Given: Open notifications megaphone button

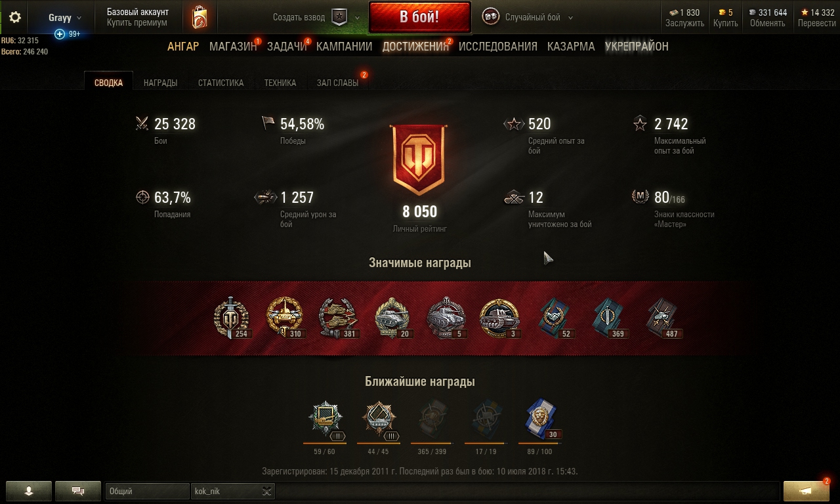Looking at the screenshot, I should pyautogui.click(x=807, y=491).
